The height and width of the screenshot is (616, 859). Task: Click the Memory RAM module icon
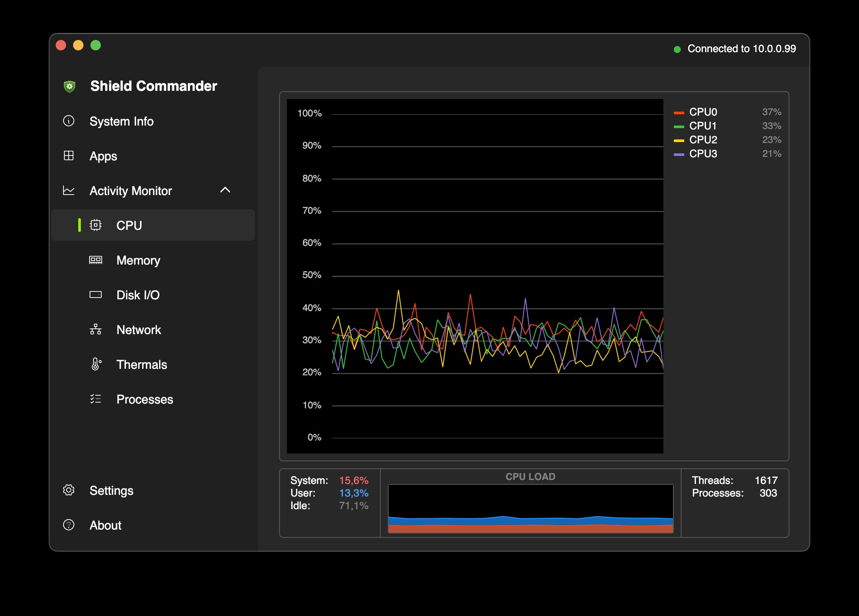click(x=96, y=260)
